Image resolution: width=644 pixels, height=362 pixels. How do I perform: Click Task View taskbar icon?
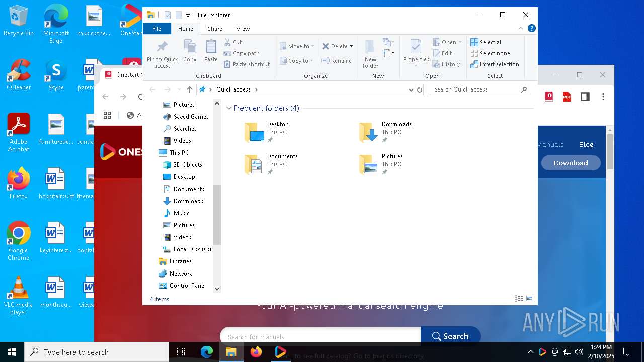[181, 352]
